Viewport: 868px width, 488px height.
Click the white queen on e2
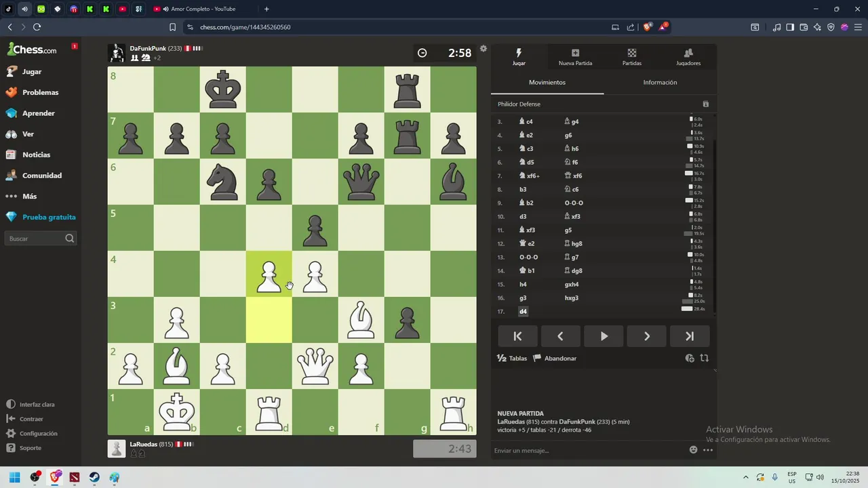tap(315, 366)
